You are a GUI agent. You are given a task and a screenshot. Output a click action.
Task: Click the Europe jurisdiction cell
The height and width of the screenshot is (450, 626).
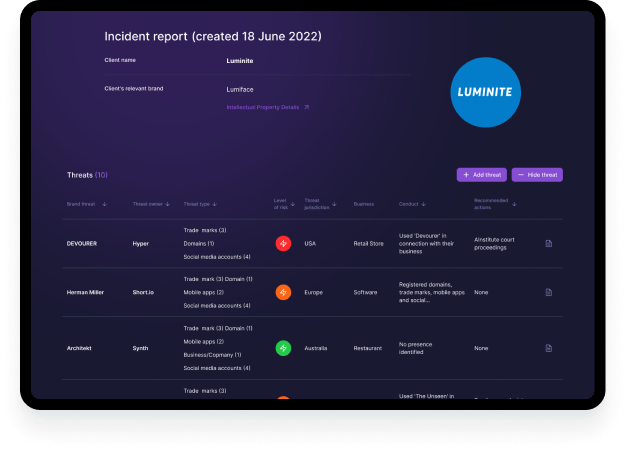[313, 292]
